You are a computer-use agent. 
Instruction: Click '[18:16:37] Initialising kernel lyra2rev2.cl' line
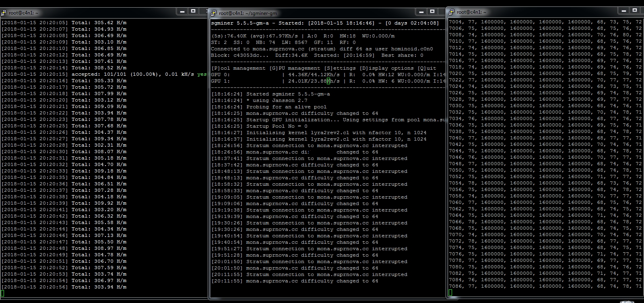(x=319, y=139)
